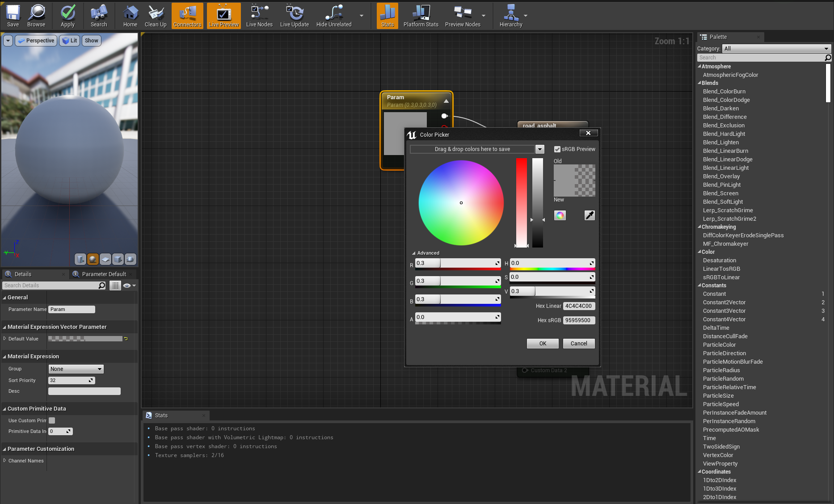Expand the Default Value row

(4, 339)
